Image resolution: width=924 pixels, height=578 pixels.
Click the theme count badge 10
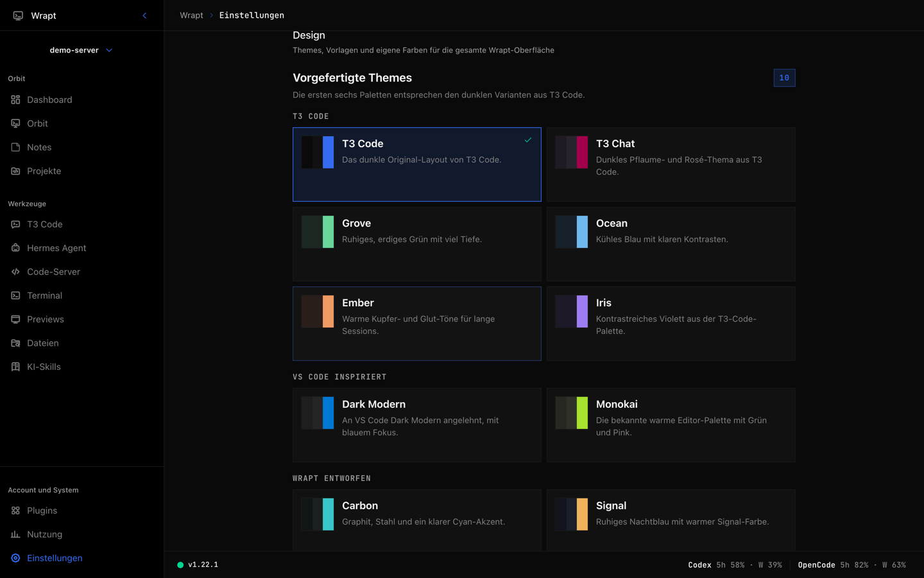click(x=784, y=78)
